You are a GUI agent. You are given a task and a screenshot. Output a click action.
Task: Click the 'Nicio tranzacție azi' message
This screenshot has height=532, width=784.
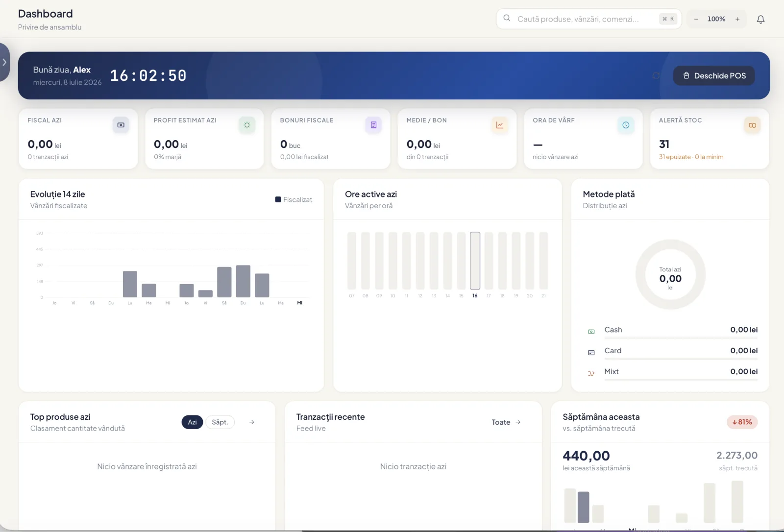pyautogui.click(x=413, y=466)
